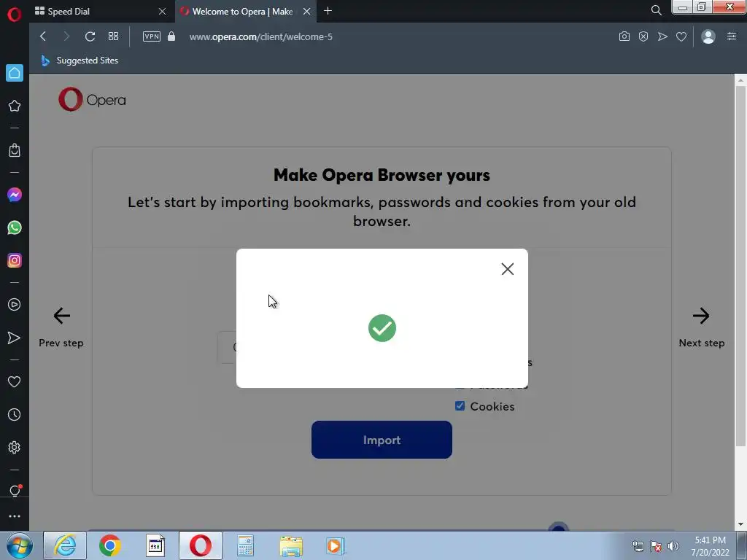The width and height of the screenshot is (747, 560).
Task: Click the browser Back arrow
Action: [x=43, y=36]
